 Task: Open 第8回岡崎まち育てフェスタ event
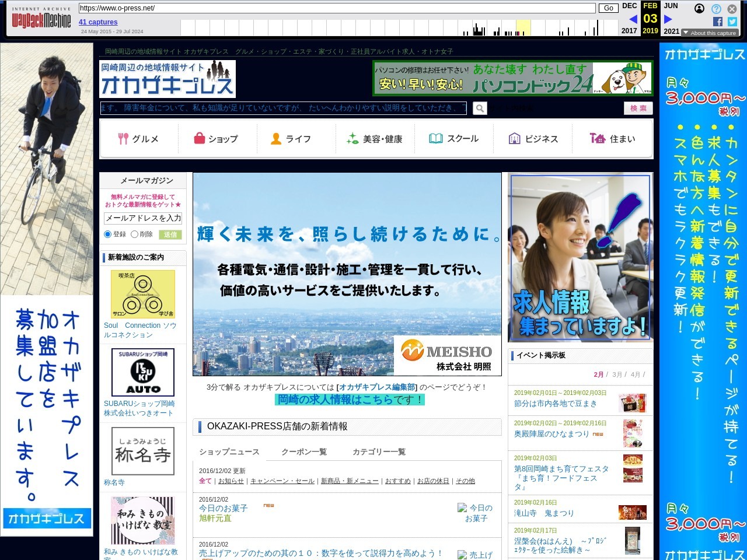tap(561, 478)
